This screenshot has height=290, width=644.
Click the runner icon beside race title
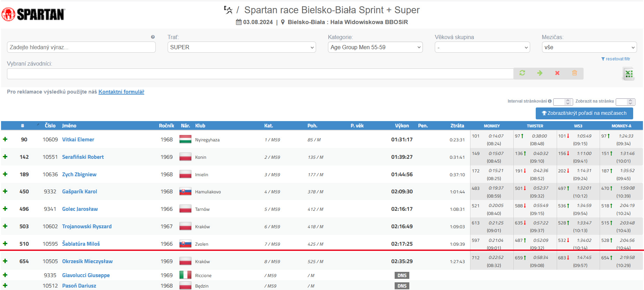coord(228,10)
